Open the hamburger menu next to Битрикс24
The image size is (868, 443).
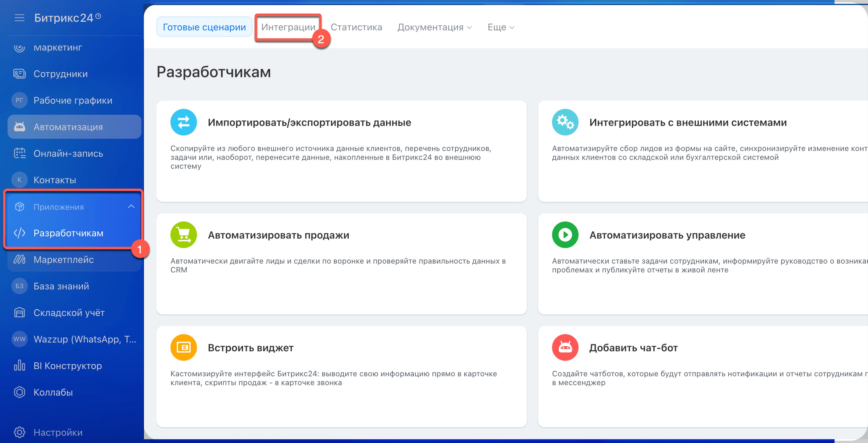coord(20,18)
